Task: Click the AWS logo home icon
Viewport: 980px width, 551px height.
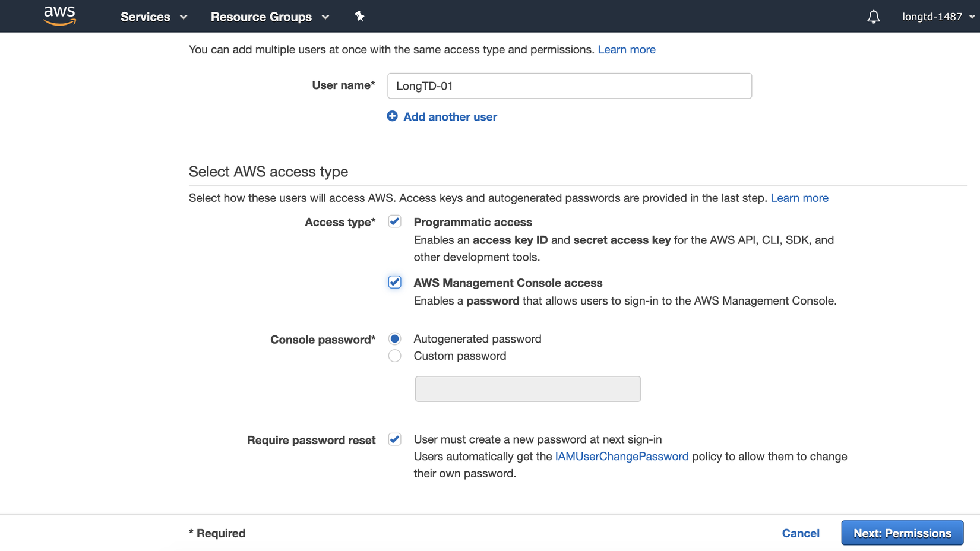Action: [x=59, y=15]
